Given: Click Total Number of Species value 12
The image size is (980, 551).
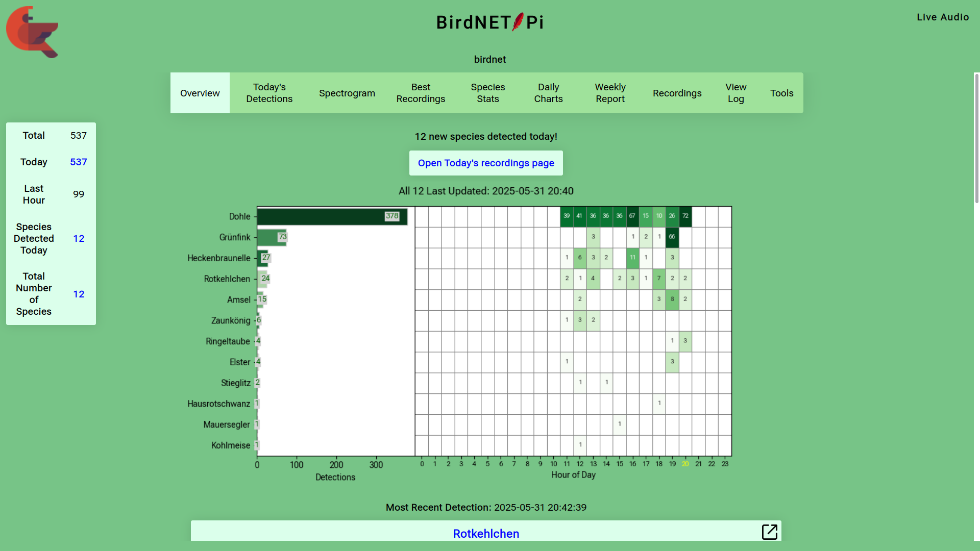Looking at the screenshot, I should point(79,294).
